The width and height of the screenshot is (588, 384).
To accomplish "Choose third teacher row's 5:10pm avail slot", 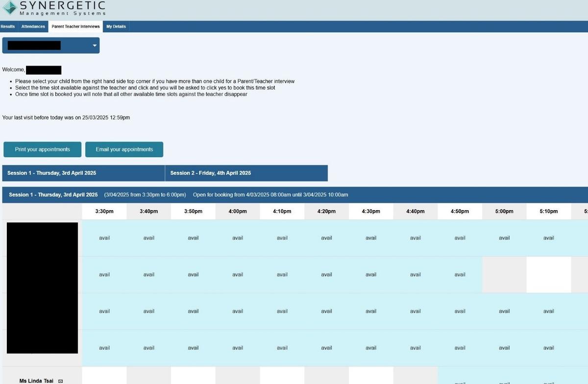I will [548, 311].
